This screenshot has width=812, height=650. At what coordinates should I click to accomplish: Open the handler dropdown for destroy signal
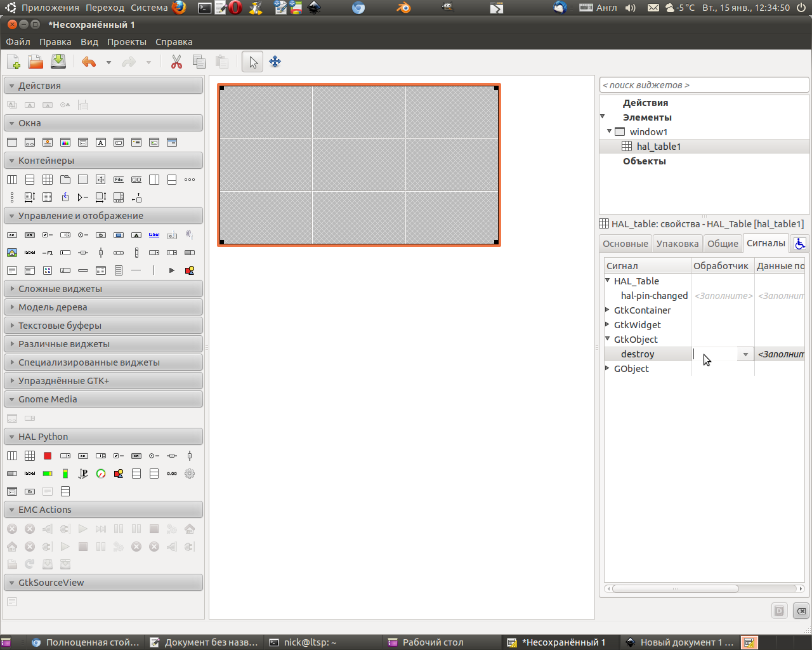coord(745,354)
